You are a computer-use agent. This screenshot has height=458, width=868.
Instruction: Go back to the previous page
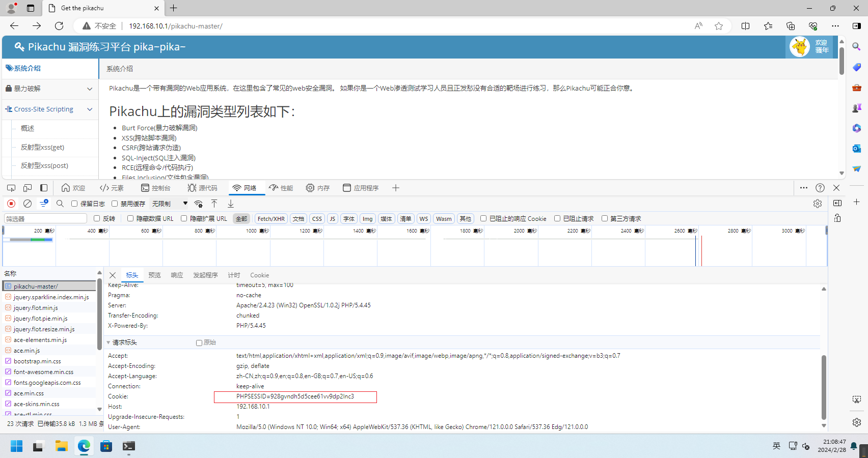tap(14, 26)
